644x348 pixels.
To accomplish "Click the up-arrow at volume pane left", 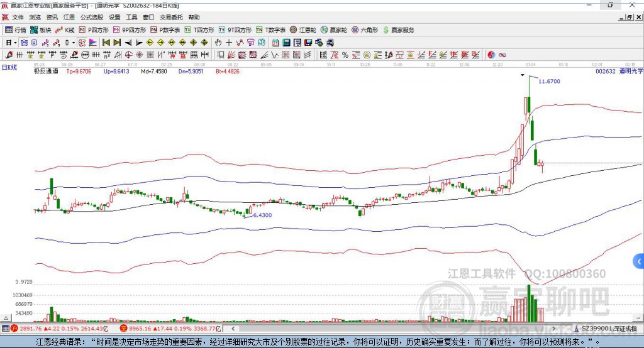I will (x=6, y=318).
